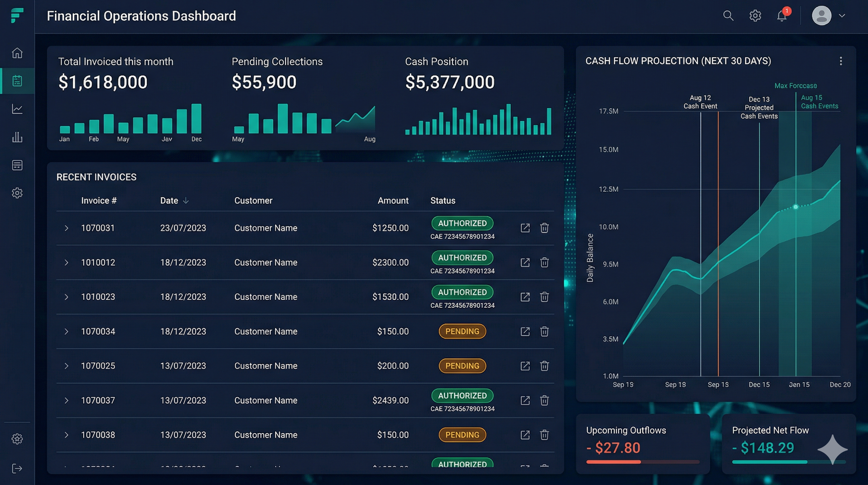Click the notification bell with red badge
The width and height of the screenshot is (868, 485).
point(781,15)
